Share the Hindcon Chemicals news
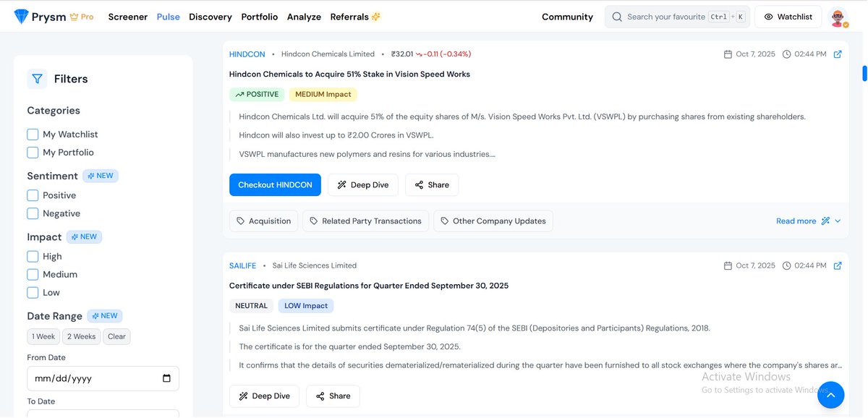The width and height of the screenshot is (868, 418). (x=432, y=184)
